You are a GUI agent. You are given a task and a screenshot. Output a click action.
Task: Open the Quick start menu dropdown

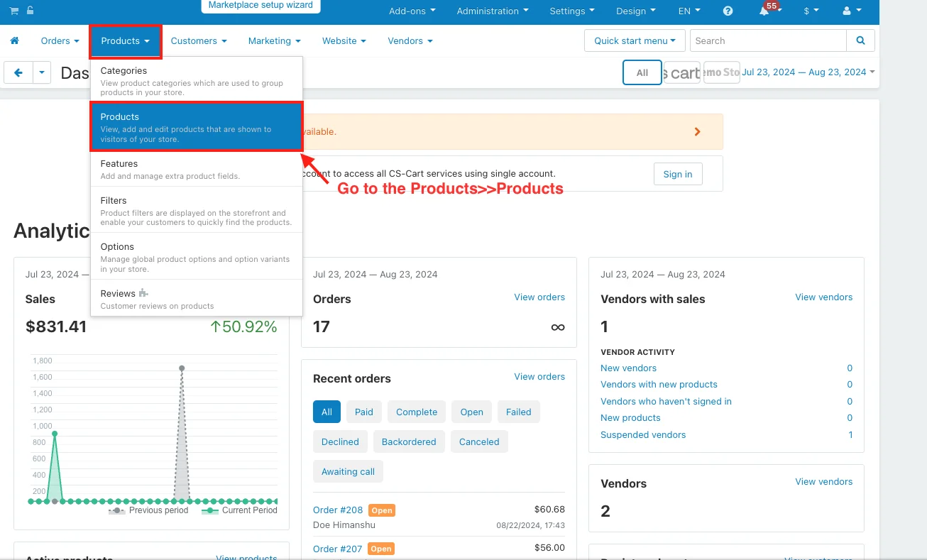point(635,41)
